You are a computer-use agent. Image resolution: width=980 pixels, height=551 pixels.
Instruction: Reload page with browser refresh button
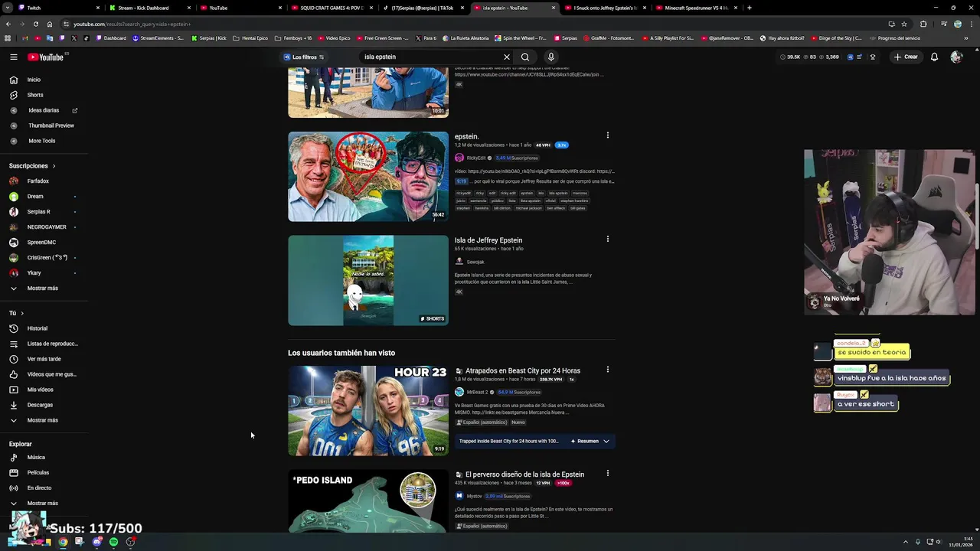click(x=35, y=24)
